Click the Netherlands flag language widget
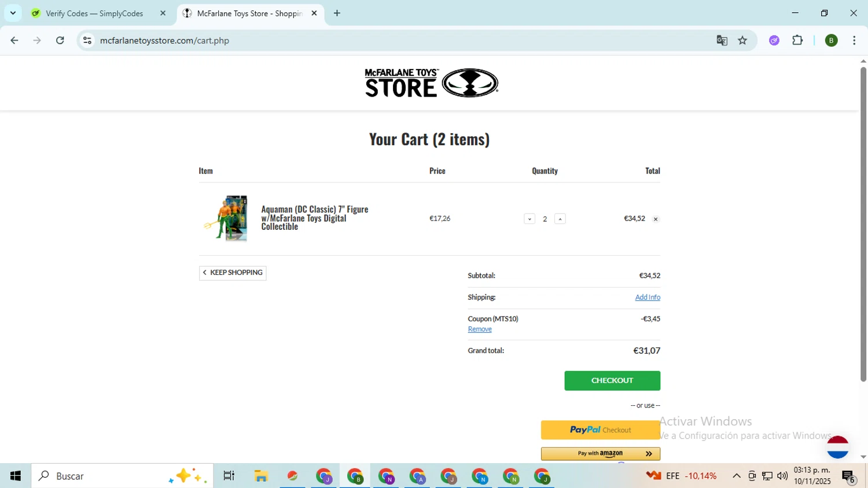This screenshot has height=488, width=868. pyautogui.click(x=837, y=446)
